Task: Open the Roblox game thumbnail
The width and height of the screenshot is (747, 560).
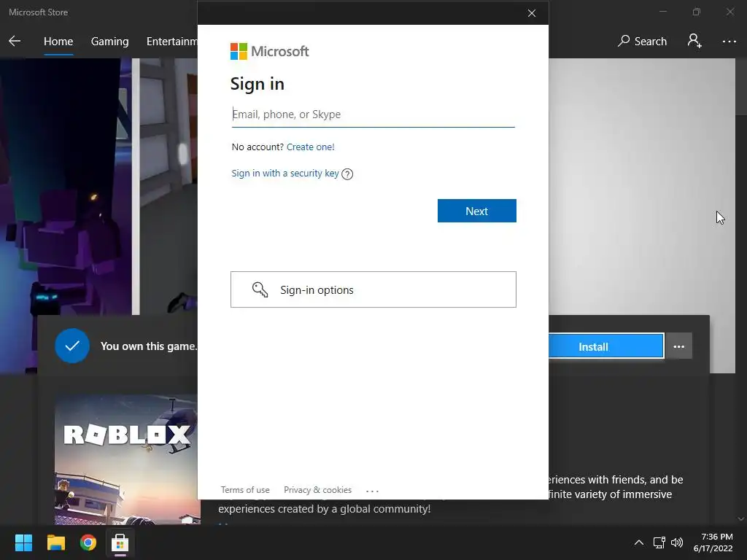Action: (127, 459)
